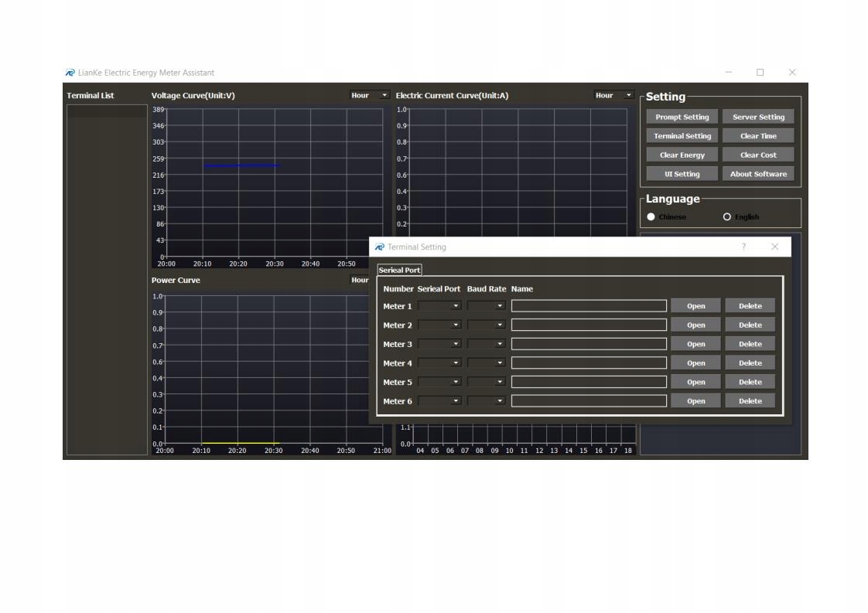Image resolution: width=868 pixels, height=613 pixels.
Task: Select the first row in Terminal List
Action: pyautogui.click(x=107, y=111)
